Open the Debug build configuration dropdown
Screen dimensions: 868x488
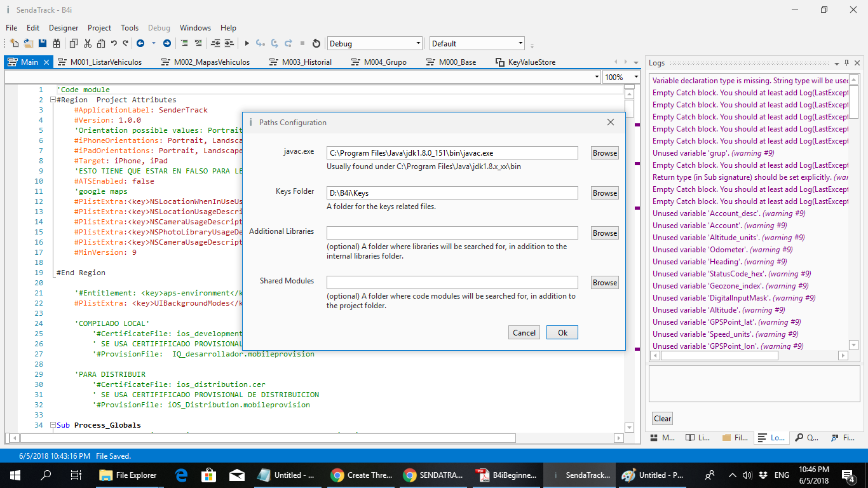click(x=418, y=43)
